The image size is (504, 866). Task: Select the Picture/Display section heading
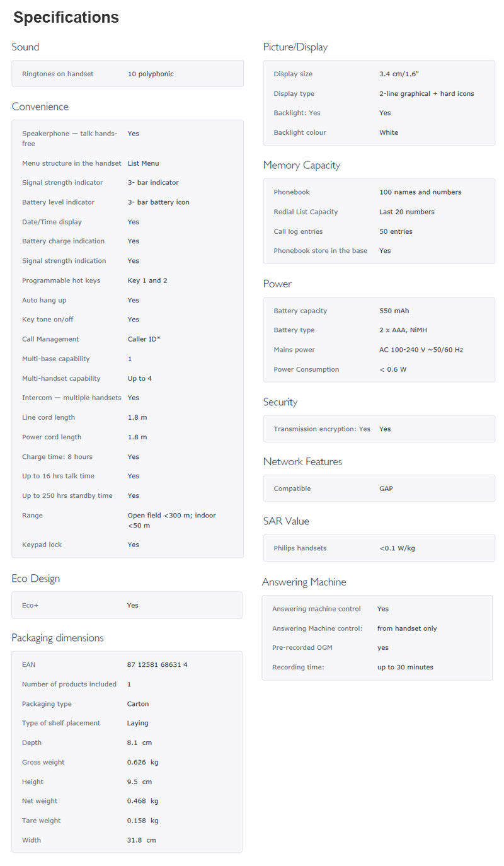[x=295, y=47]
